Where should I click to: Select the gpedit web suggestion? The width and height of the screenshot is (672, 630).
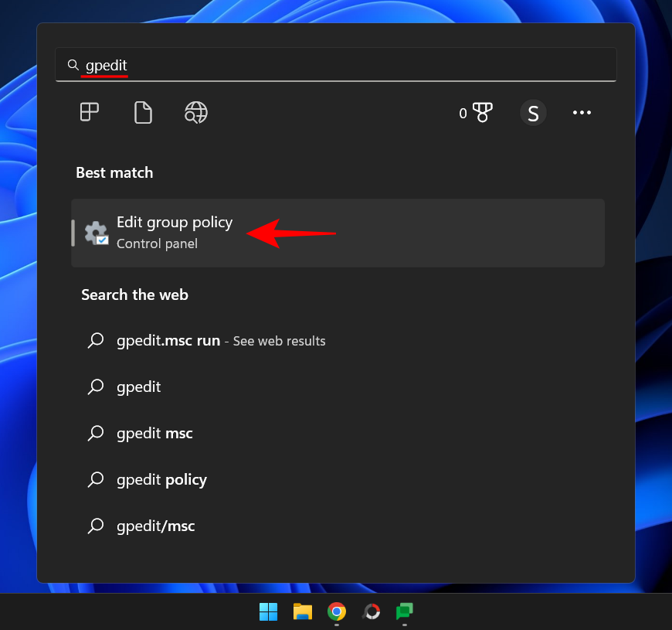click(x=137, y=387)
